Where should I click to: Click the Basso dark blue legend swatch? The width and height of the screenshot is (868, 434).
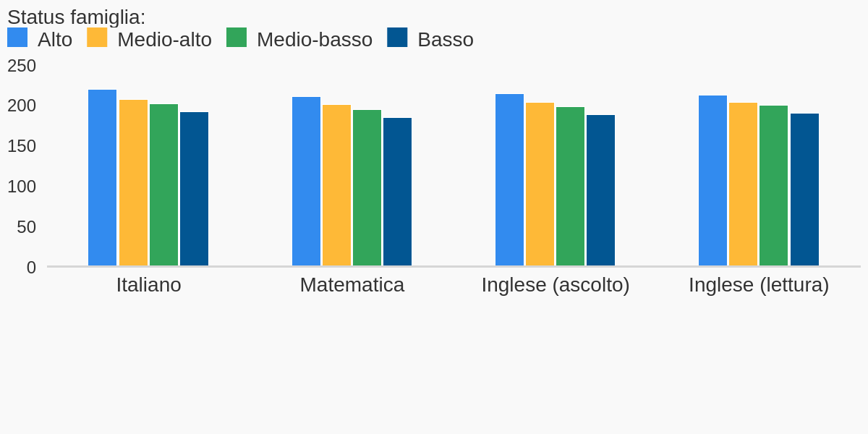(397, 38)
